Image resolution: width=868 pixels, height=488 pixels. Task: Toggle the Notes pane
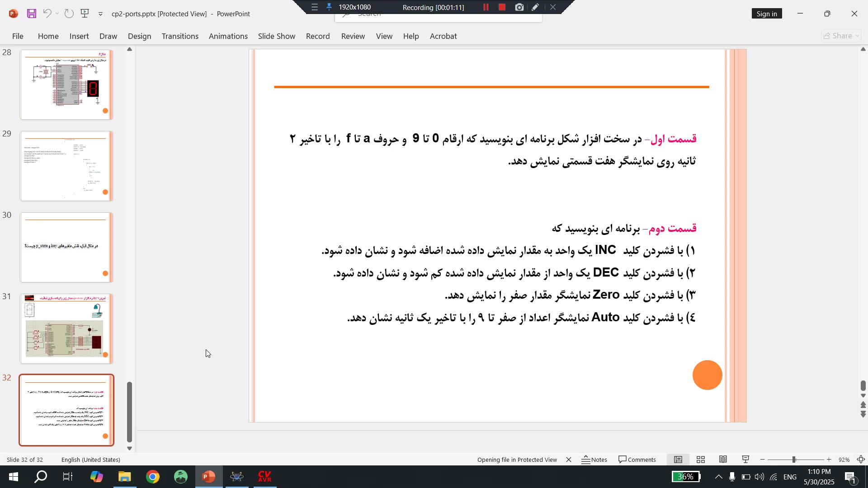pyautogui.click(x=594, y=460)
